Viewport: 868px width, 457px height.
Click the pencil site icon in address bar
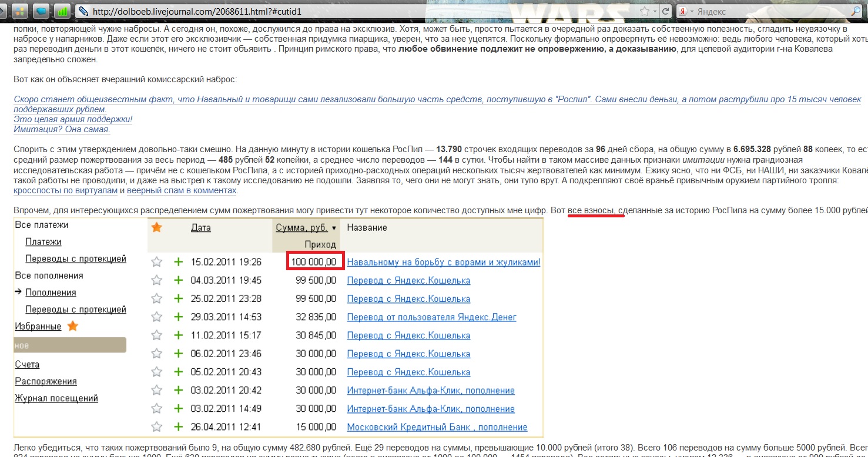coord(83,11)
